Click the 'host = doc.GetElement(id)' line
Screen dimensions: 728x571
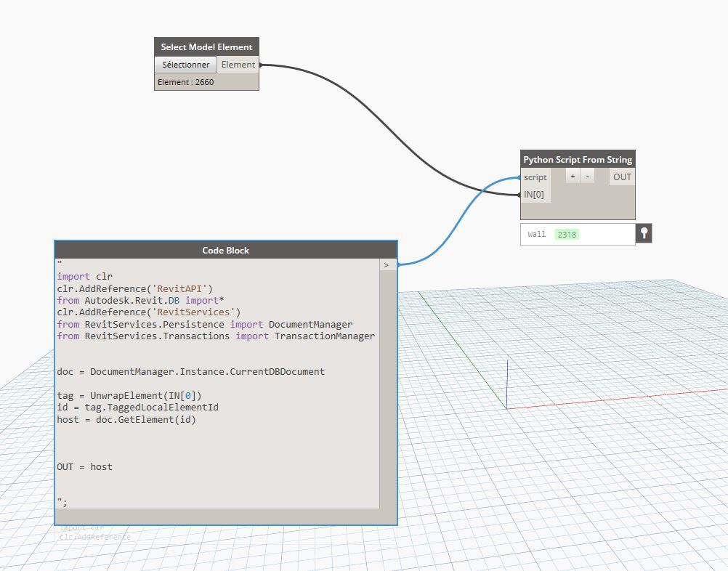[x=126, y=419]
